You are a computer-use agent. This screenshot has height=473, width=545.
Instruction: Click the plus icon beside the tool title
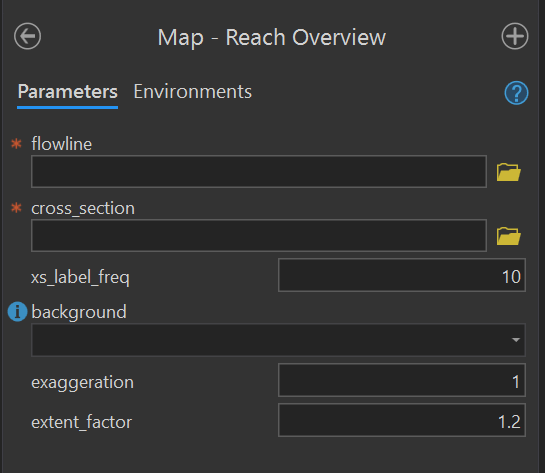pyautogui.click(x=515, y=36)
